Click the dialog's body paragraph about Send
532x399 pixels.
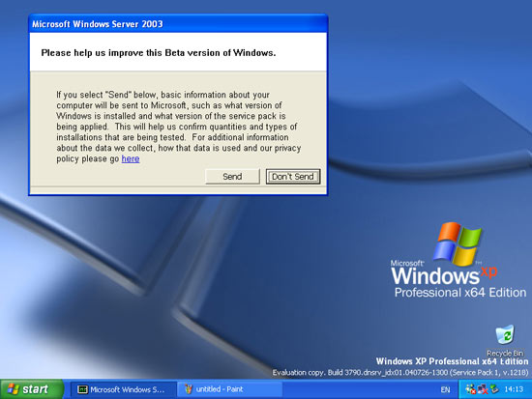click(179, 127)
